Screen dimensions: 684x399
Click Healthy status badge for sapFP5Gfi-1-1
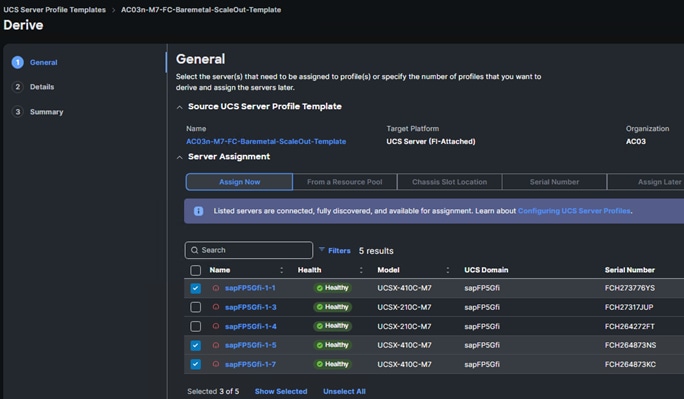pyautogui.click(x=333, y=288)
